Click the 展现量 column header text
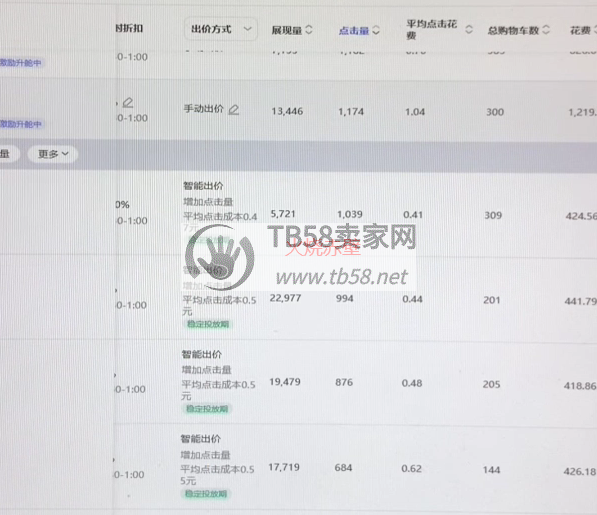 point(287,30)
